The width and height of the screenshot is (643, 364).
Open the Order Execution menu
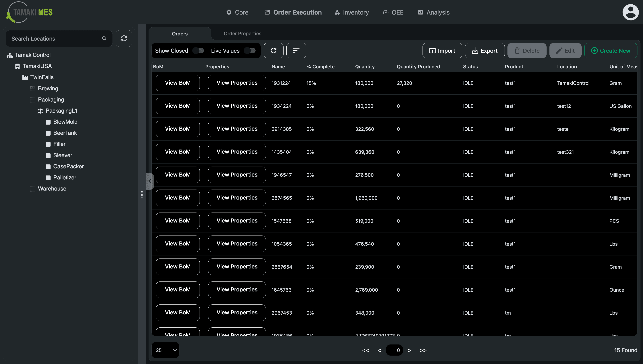(x=293, y=12)
